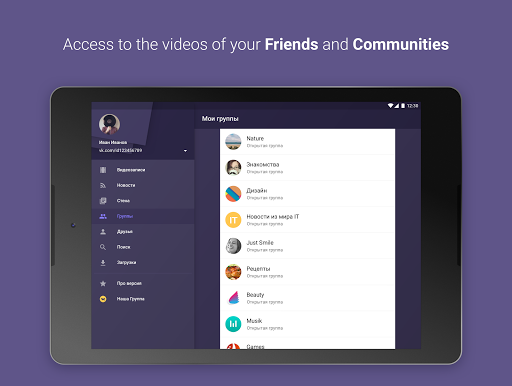
Task: Open the Знакомства group entry
Action: [x=307, y=168]
